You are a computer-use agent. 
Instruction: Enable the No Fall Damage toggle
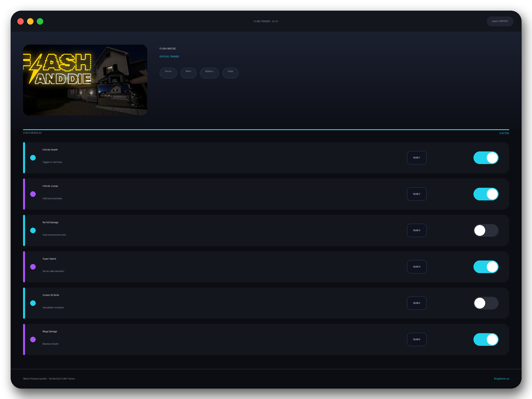click(x=486, y=230)
